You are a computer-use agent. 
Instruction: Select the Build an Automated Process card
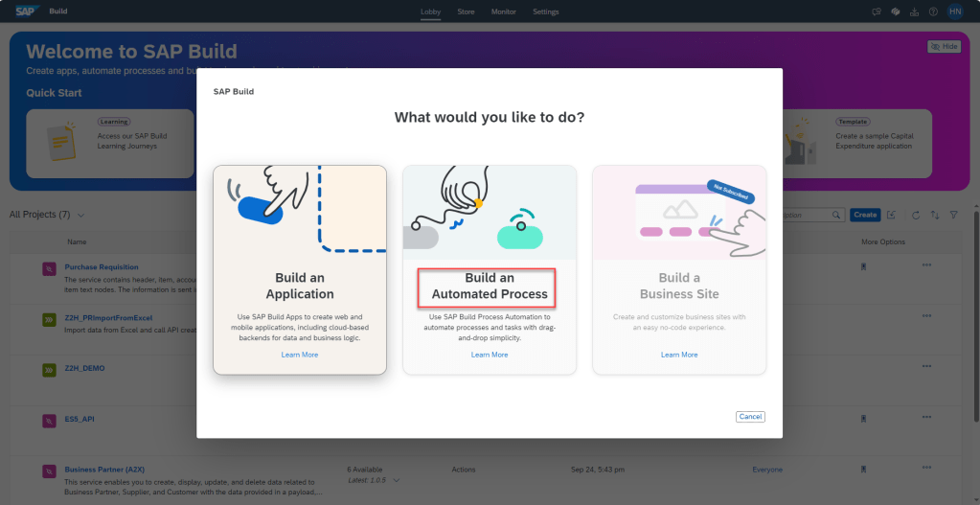click(490, 287)
